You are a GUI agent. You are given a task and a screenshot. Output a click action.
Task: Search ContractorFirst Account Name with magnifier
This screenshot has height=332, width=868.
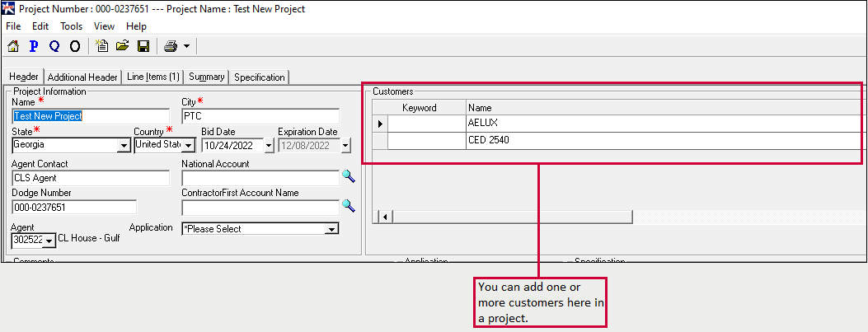coord(348,206)
